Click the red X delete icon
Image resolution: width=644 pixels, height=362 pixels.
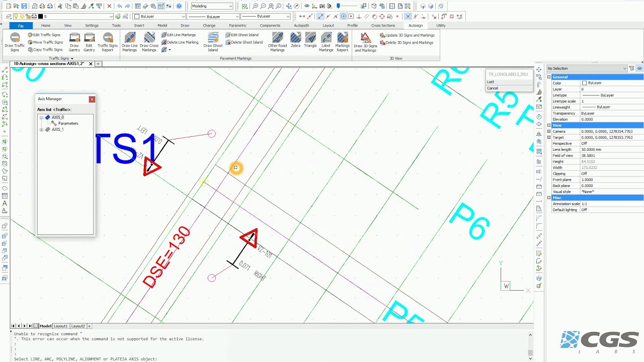[x=109, y=6]
